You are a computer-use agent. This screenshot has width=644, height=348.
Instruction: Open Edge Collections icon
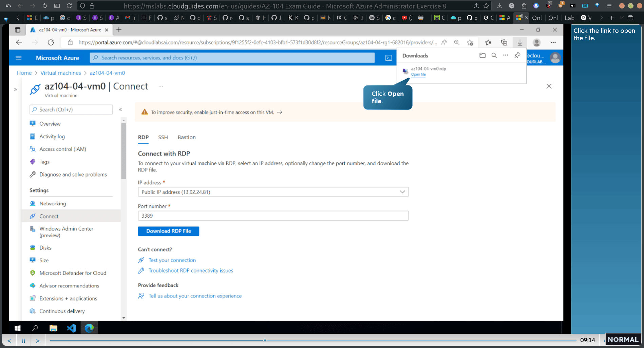point(504,42)
